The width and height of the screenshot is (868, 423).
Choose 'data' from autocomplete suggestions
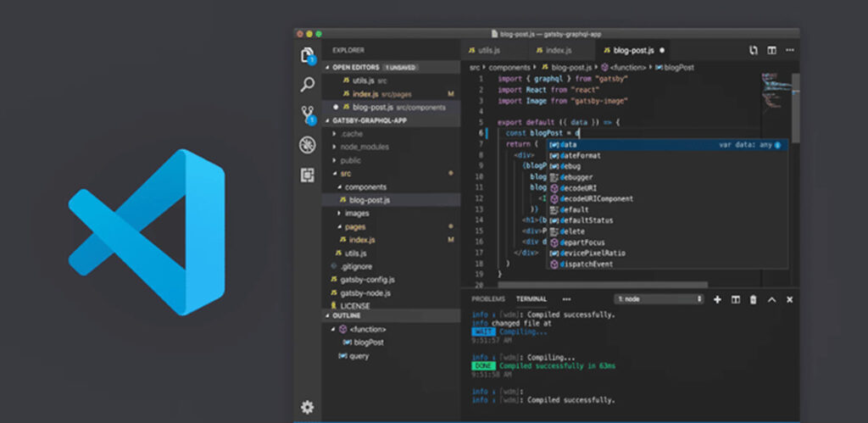(x=667, y=145)
